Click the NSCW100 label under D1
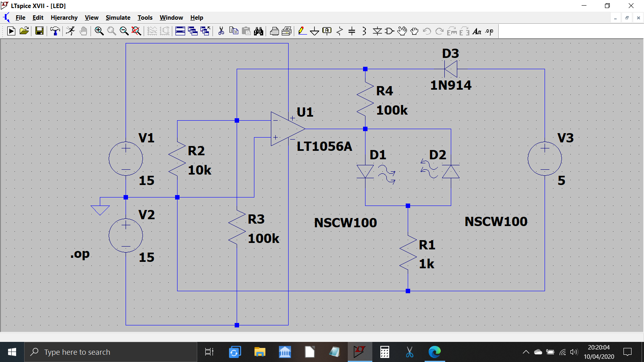 coord(345,223)
